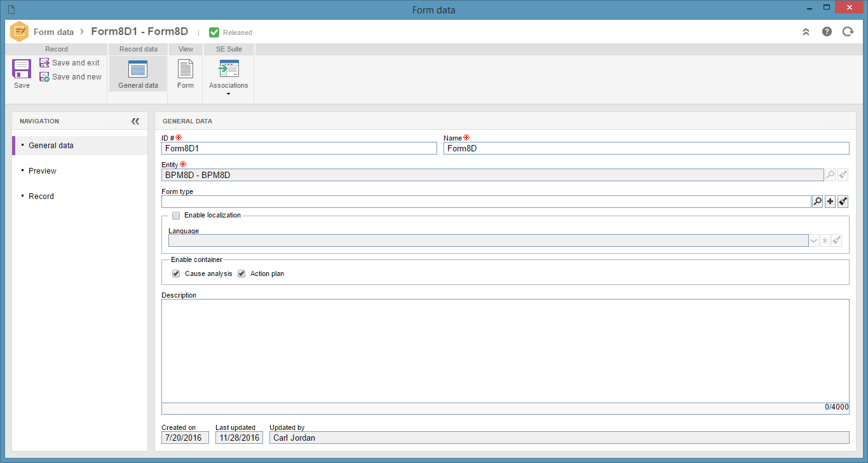Image resolution: width=868 pixels, height=463 pixels.
Task: Click the Created on date field
Action: [185, 438]
